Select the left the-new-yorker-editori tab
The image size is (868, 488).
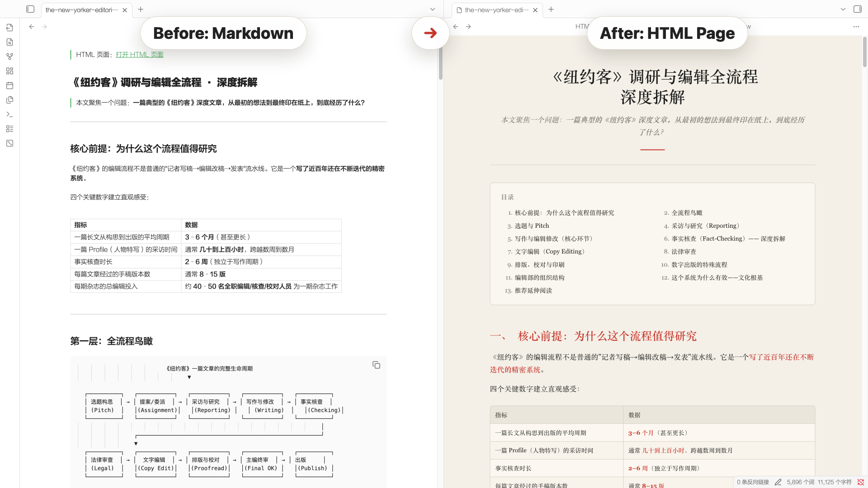[87, 10]
